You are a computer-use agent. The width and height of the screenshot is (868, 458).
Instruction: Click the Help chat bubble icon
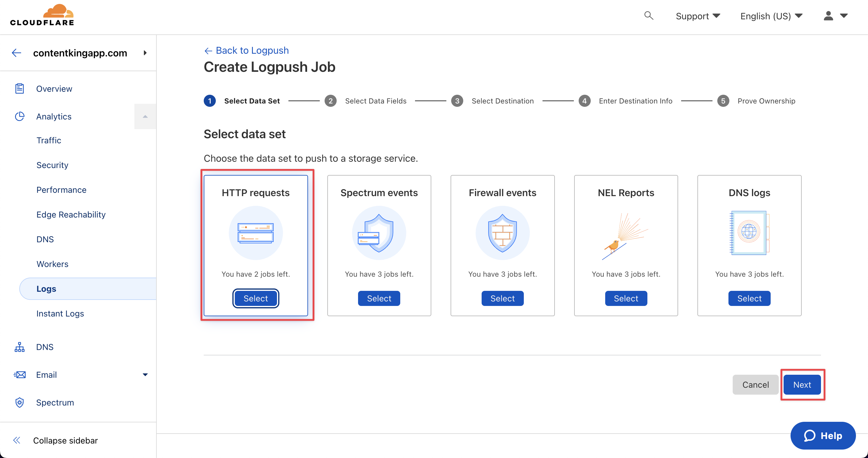click(809, 435)
